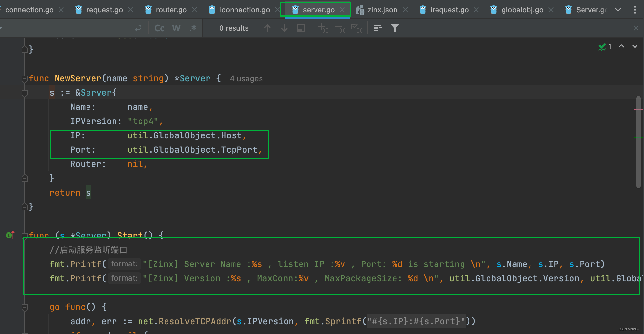644x334 pixels.
Task: Open the editor tabs options menu
Action: click(x=635, y=10)
